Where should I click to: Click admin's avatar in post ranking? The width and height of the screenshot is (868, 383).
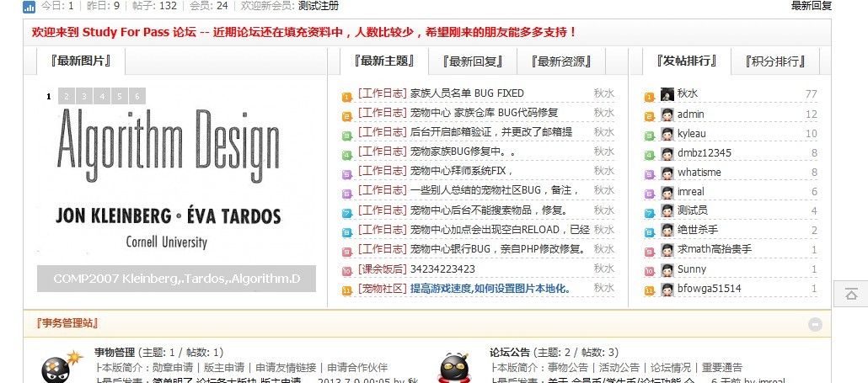667,114
